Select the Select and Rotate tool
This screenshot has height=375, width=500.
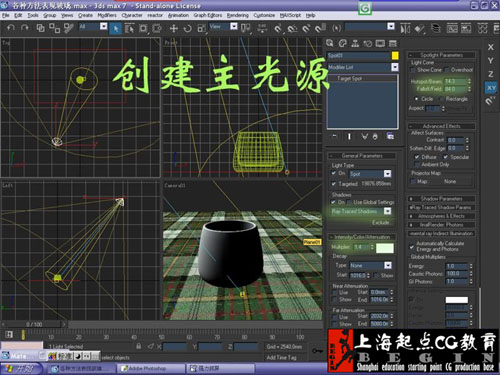tap(187, 29)
